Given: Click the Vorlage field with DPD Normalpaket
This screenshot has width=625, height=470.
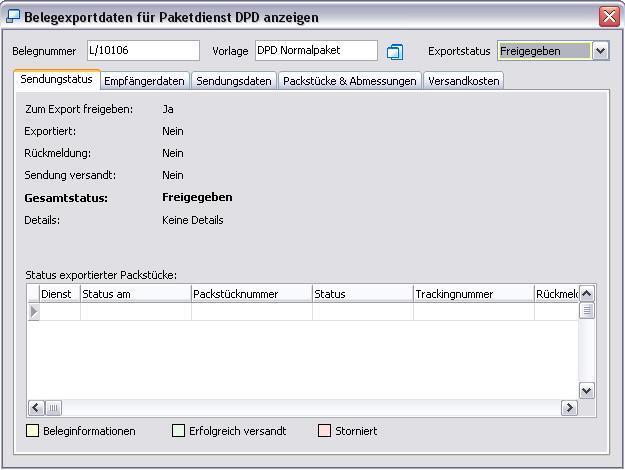Looking at the screenshot, I should (316, 51).
